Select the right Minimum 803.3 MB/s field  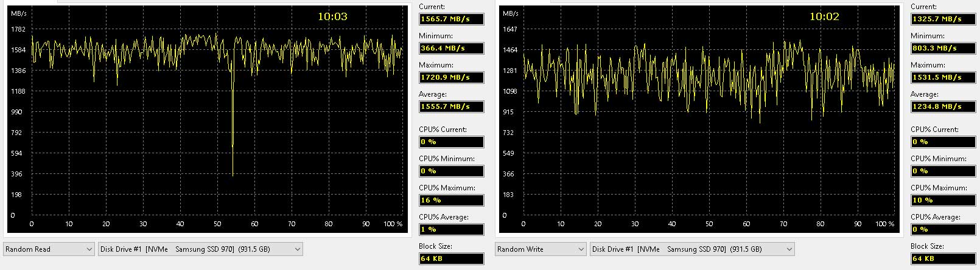pyautogui.click(x=943, y=48)
